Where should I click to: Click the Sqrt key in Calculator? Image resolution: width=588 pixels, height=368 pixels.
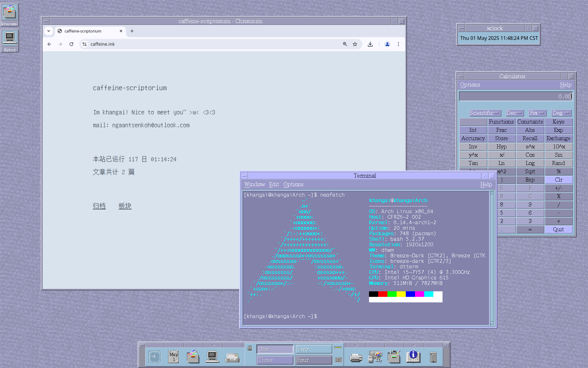[x=530, y=171]
